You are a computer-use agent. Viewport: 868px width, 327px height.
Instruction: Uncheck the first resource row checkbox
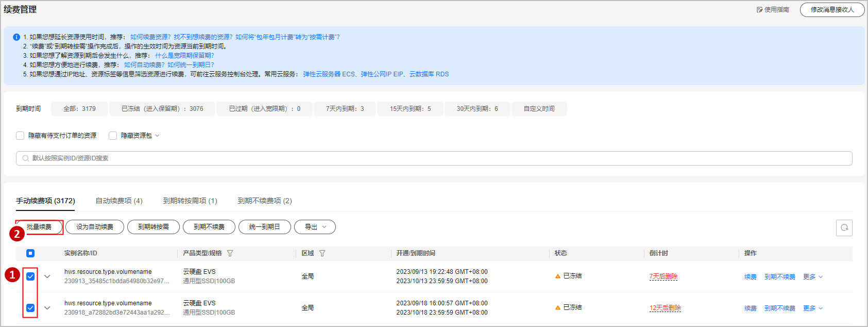[30, 276]
